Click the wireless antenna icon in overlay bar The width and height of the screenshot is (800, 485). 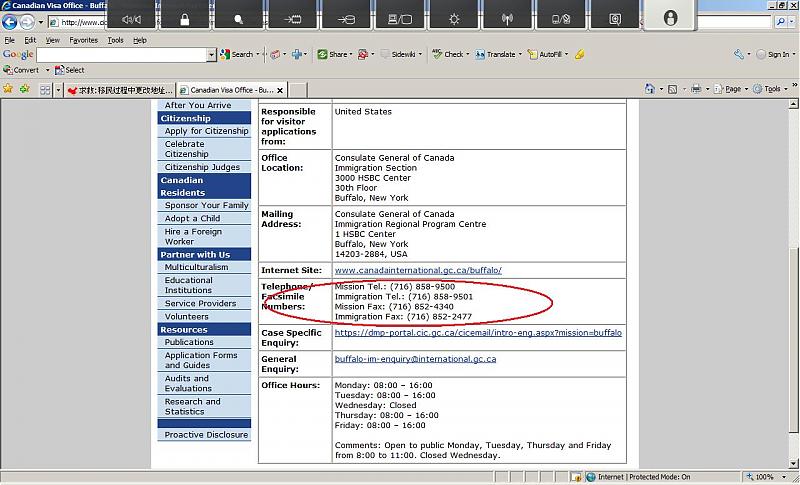click(507, 19)
